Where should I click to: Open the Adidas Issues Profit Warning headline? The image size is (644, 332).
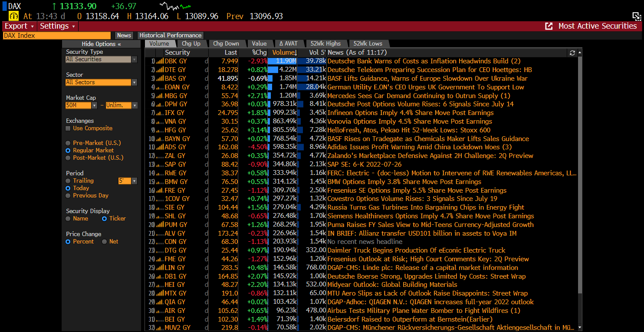pyautogui.click(x=420, y=147)
